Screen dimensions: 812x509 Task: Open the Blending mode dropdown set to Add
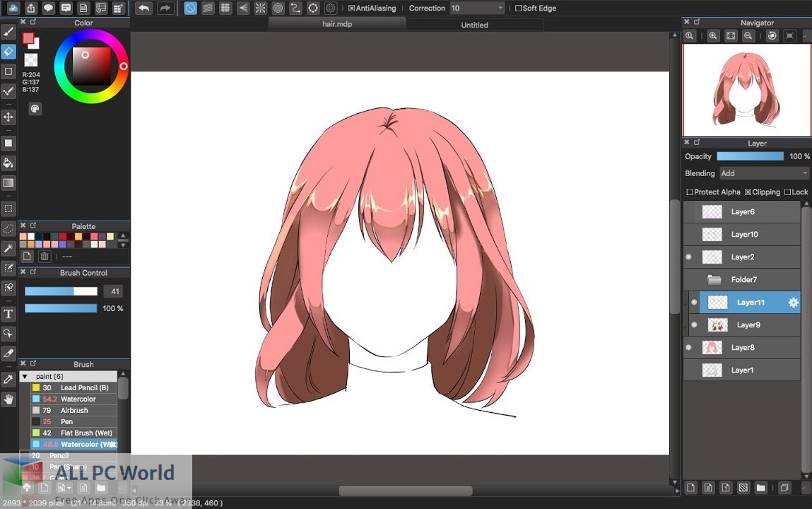763,172
